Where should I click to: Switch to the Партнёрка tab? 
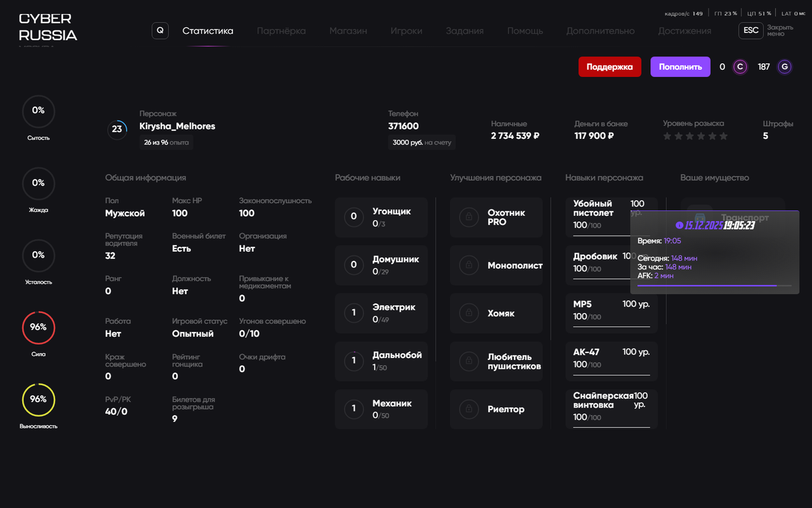point(281,31)
